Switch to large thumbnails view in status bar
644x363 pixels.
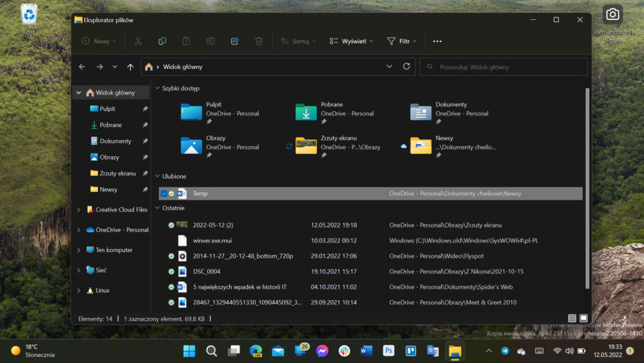click(x=583, y=319)
